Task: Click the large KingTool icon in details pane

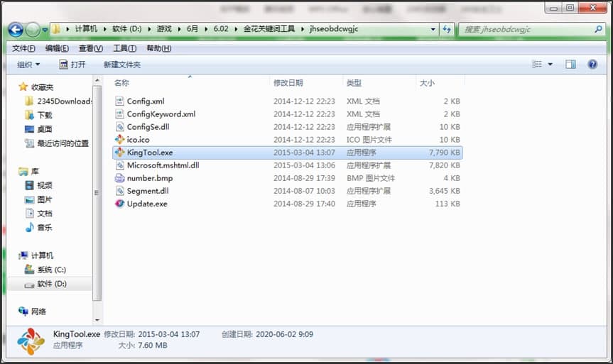Action: click(31, 341)
